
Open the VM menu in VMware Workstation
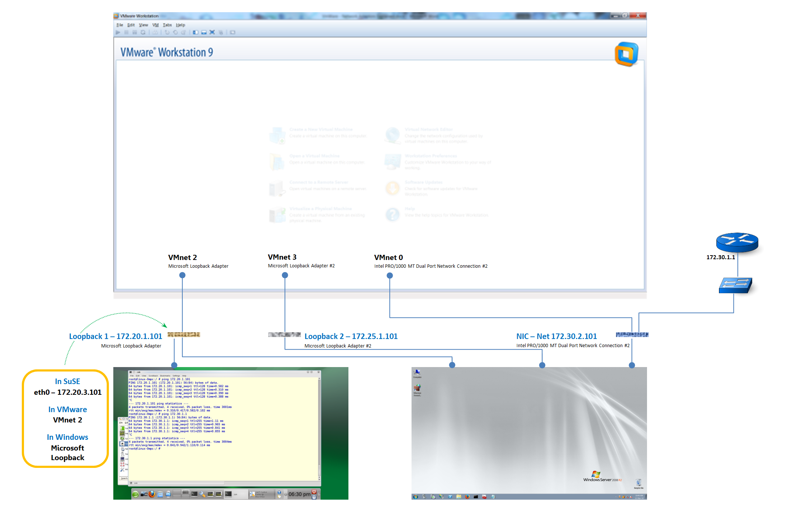coord(155,25)
